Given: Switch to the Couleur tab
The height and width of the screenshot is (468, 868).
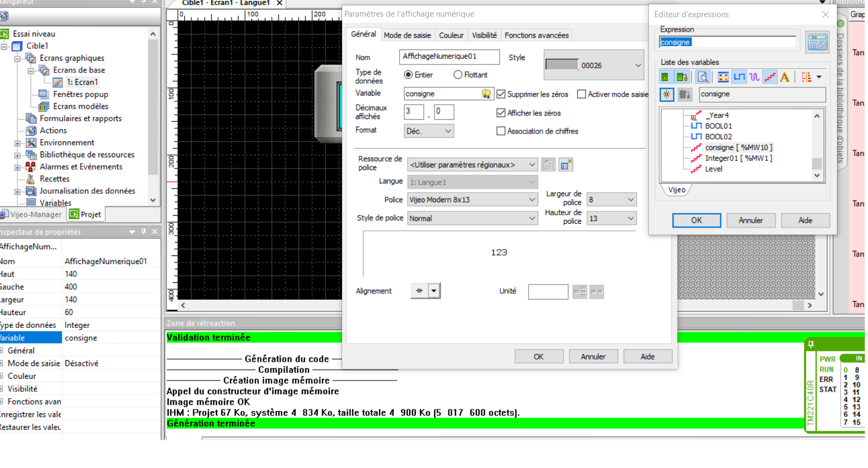Looking at the screenshot, I should tap(451, 35).
